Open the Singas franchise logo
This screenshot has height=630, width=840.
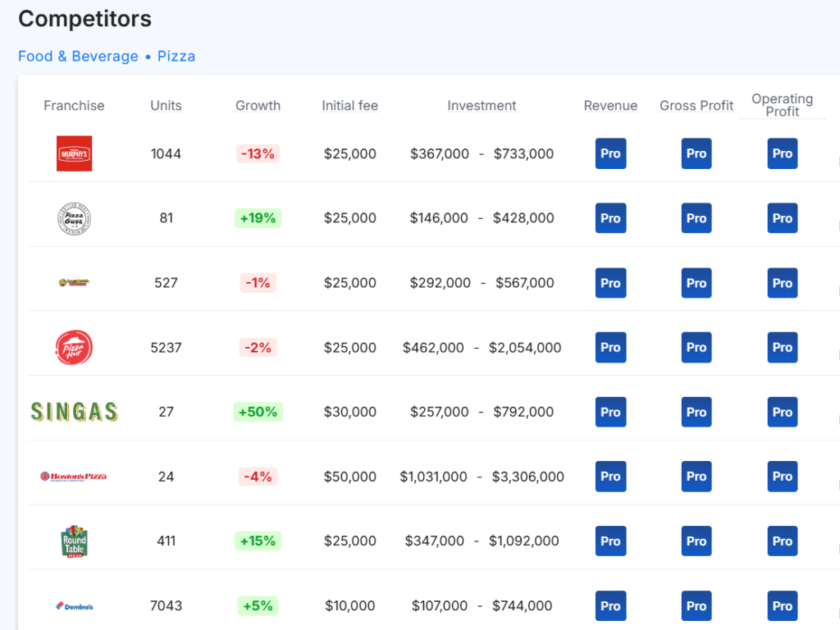[74, 412]
